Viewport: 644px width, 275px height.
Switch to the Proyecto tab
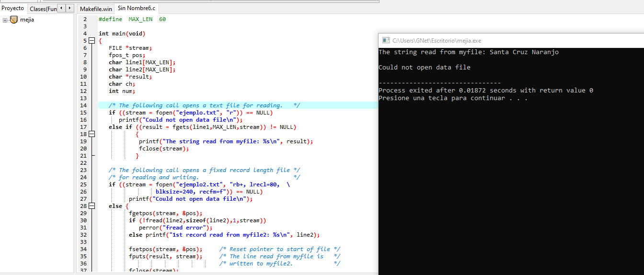[13, 8]
